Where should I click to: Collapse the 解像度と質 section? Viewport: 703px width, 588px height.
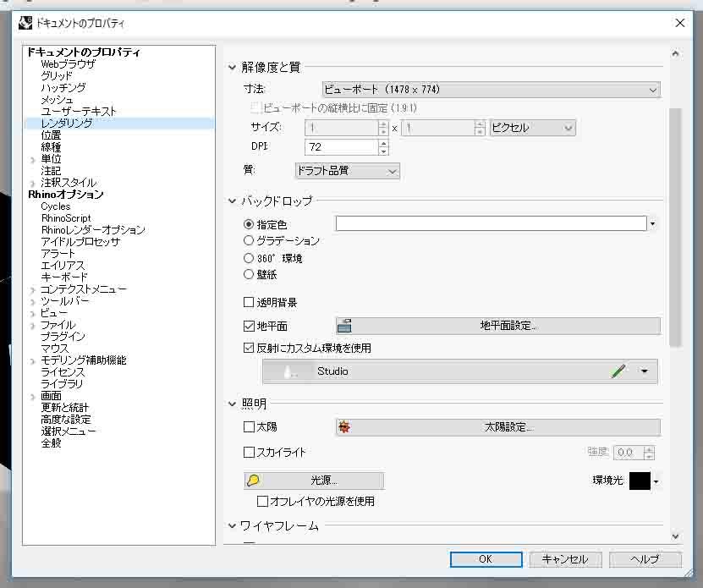coord(233,68)
